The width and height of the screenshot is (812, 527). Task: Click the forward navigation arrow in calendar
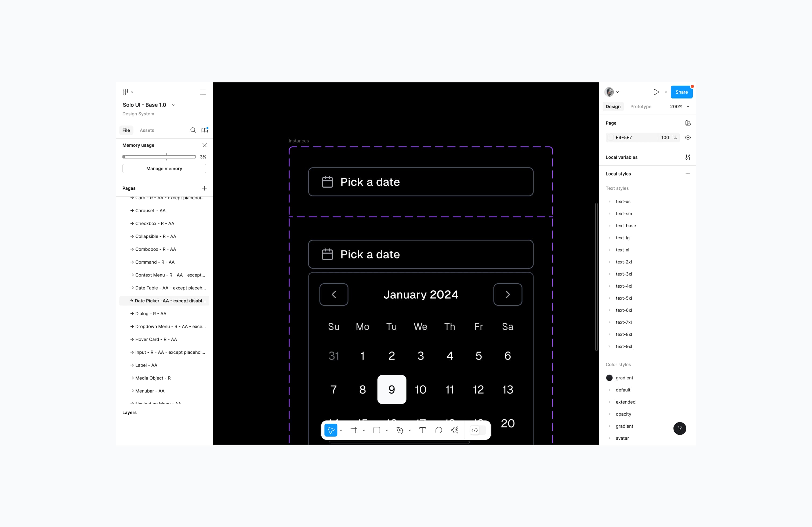click(508, 294)
